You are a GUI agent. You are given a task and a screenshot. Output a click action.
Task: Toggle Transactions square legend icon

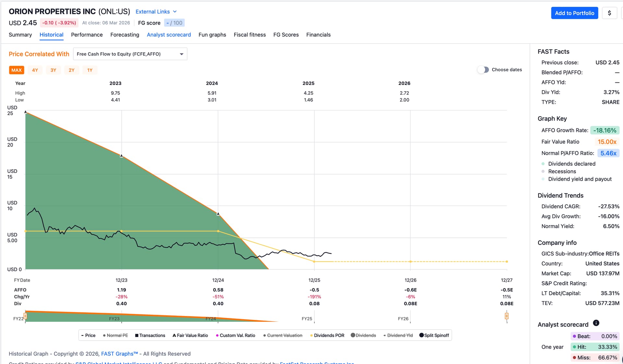click(137, 335)
